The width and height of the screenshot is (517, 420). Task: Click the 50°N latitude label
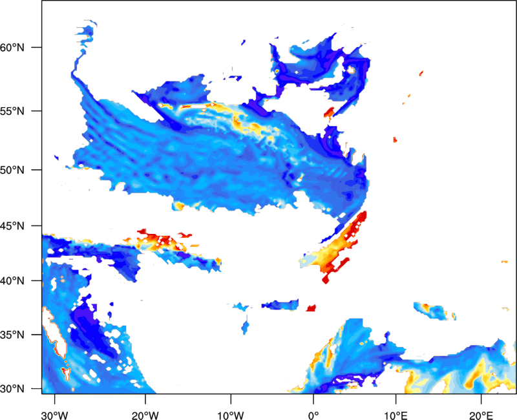(12, 170)
